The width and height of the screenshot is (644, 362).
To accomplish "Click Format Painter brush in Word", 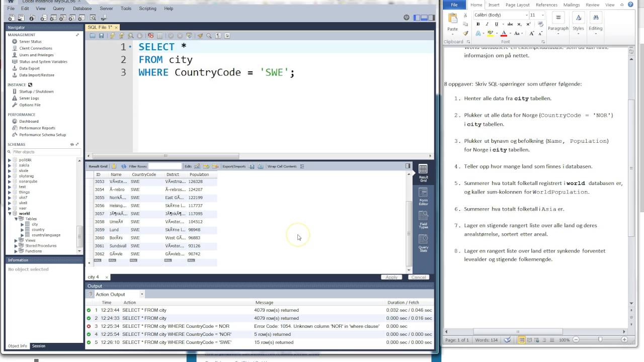I will tap(465, 33).
